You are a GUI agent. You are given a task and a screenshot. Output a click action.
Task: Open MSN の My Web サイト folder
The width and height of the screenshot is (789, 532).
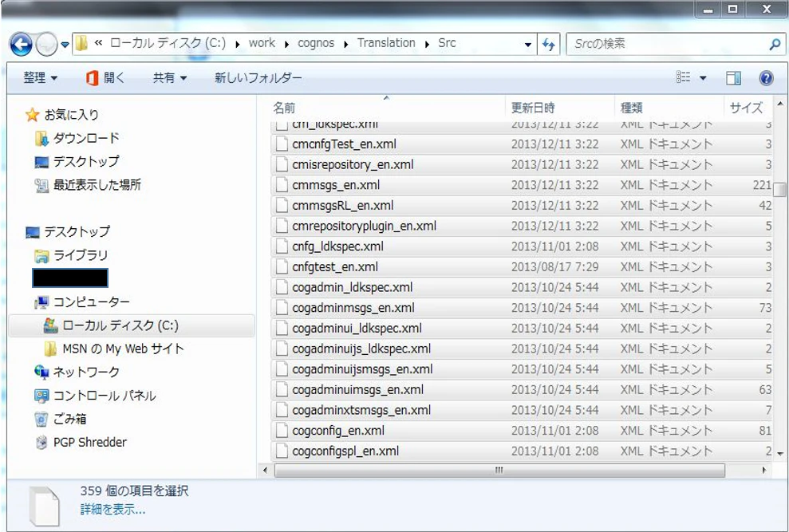point(114,349)
